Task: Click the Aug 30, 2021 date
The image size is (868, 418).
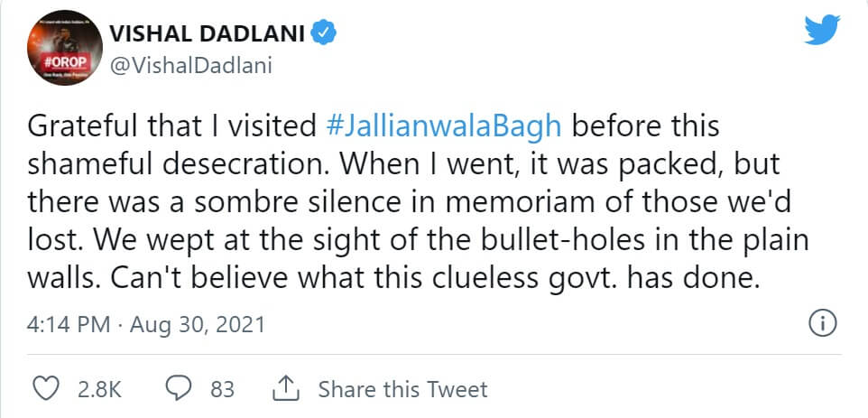Action: pyautogui.click(x=198, y=324)
